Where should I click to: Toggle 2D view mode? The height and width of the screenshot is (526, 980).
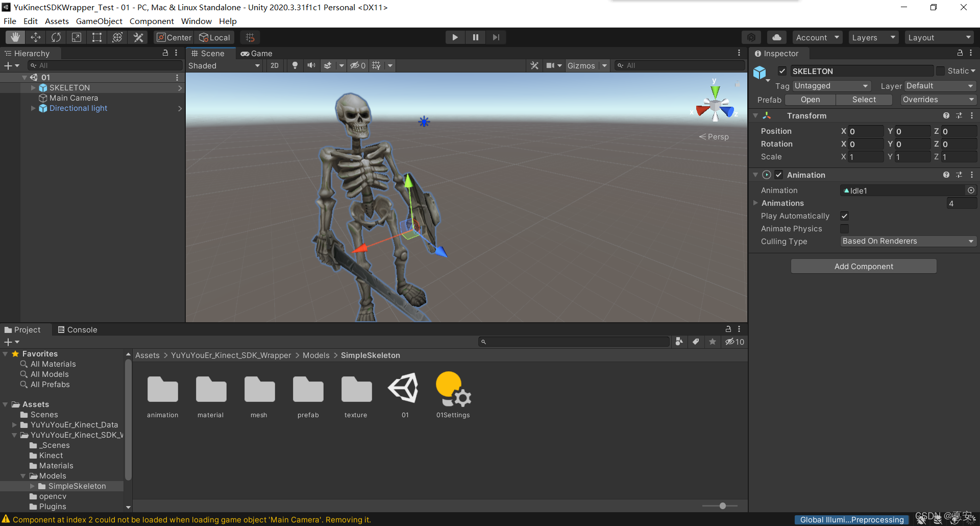(275, 65)
